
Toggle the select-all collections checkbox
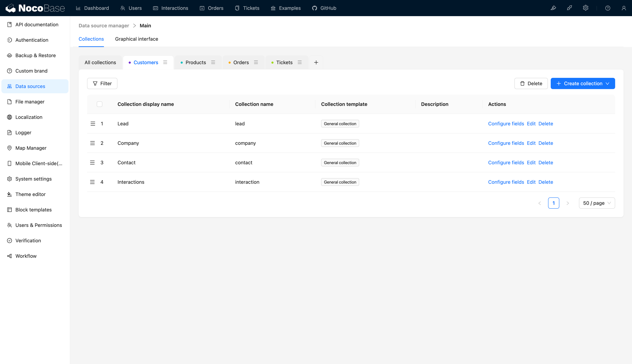[x=99, y=104]
